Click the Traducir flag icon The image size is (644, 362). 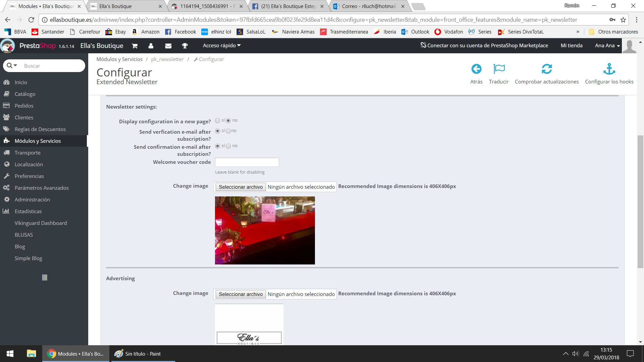tap(499, 69)
